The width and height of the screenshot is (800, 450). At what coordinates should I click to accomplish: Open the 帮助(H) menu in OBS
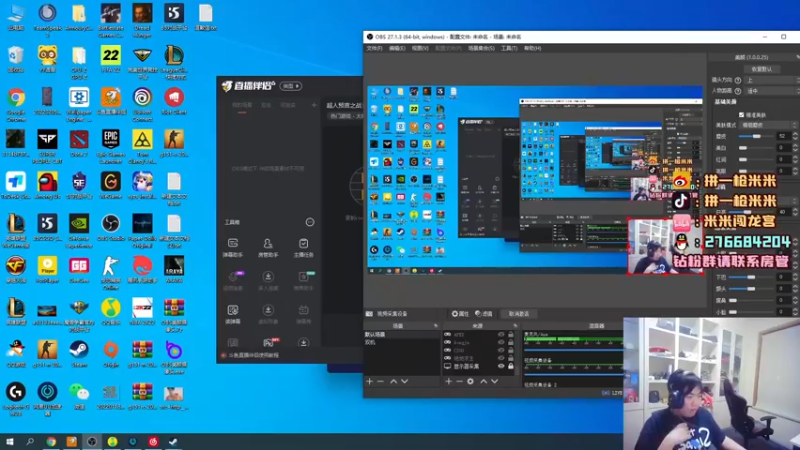(532, 48)
